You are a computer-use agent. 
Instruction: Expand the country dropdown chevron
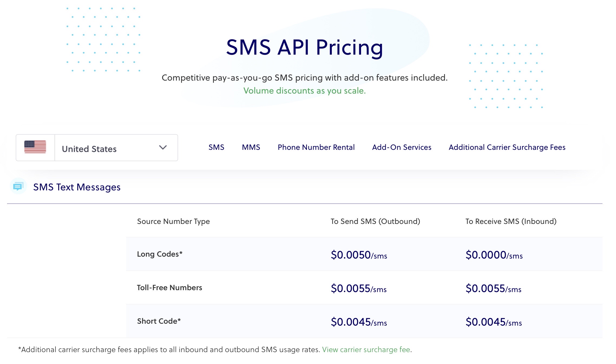point(163,147)
